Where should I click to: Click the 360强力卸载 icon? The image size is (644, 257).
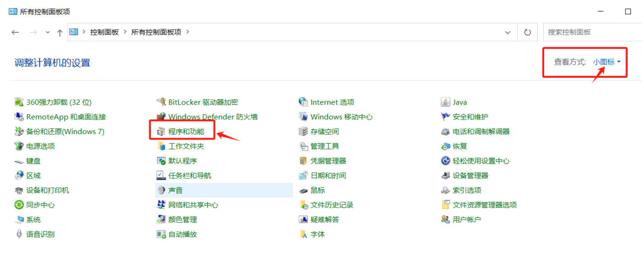[19, 102]
